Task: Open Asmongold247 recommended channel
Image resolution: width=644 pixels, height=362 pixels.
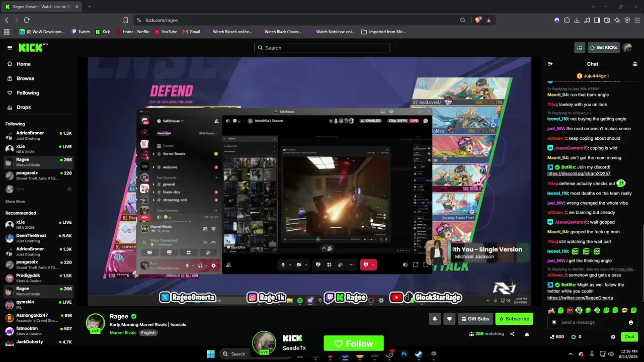Action: [x=38, y=318]
